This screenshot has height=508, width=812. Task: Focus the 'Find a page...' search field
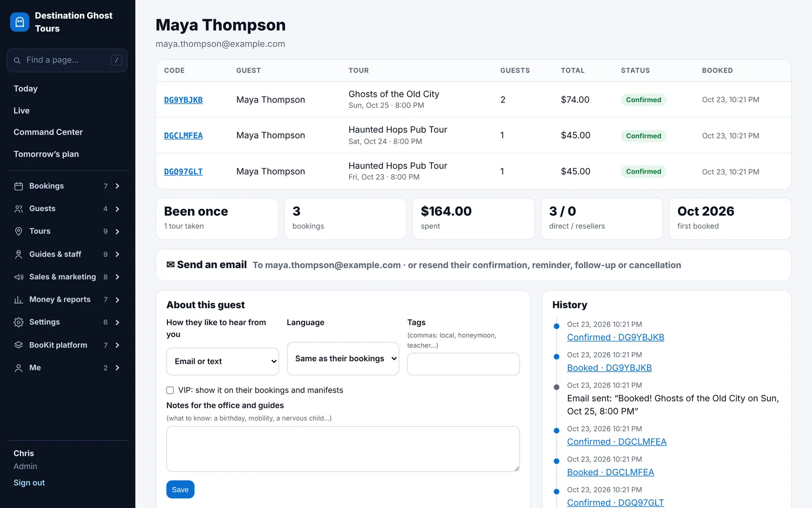coord(67,60)
